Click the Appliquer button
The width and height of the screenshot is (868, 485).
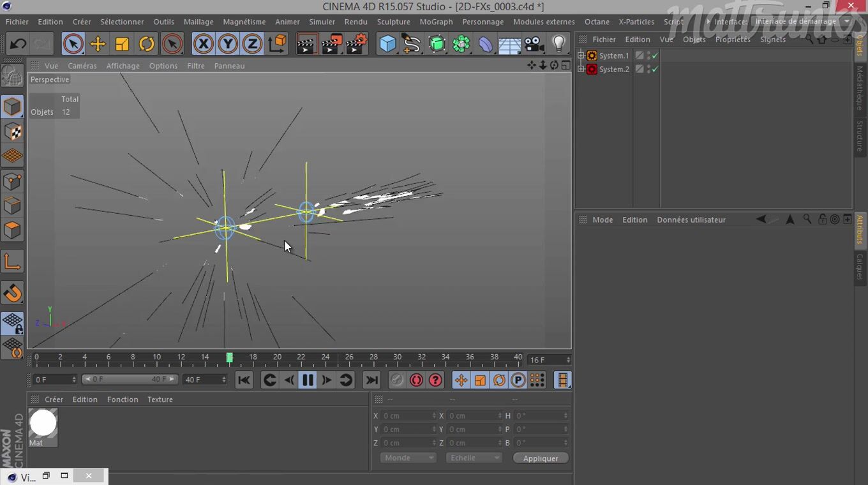[x=540, y=458]
